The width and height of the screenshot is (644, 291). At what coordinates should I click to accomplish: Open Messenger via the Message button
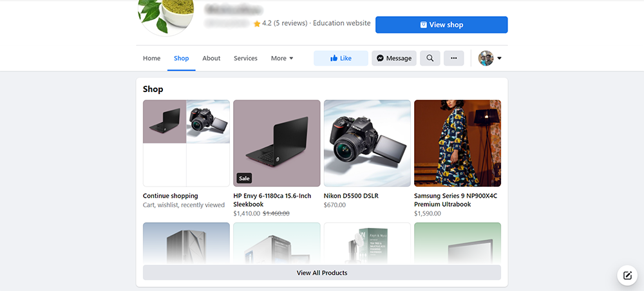click(x=394, y=59)
